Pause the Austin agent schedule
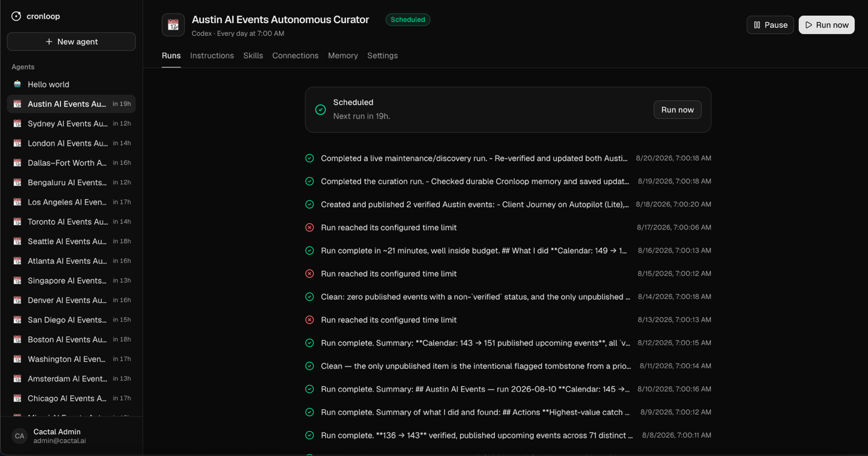Screen dimensions: 868x456 pos(770,25)
